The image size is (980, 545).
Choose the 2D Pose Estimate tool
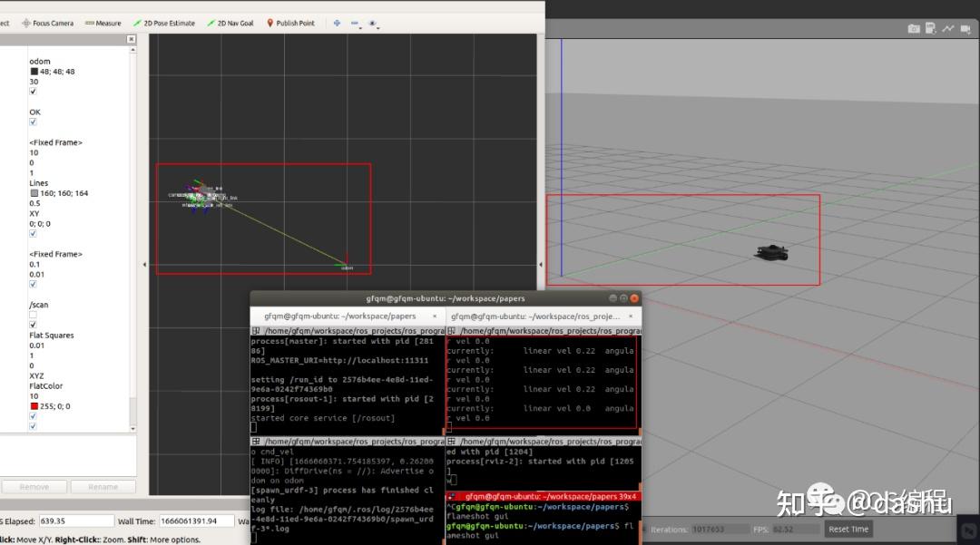point(163,23)
